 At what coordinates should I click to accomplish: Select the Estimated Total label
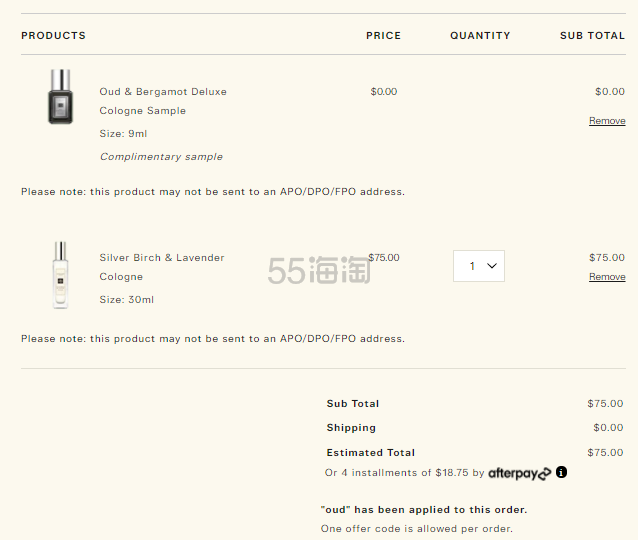pyautogui.click(x=371, y=453)
